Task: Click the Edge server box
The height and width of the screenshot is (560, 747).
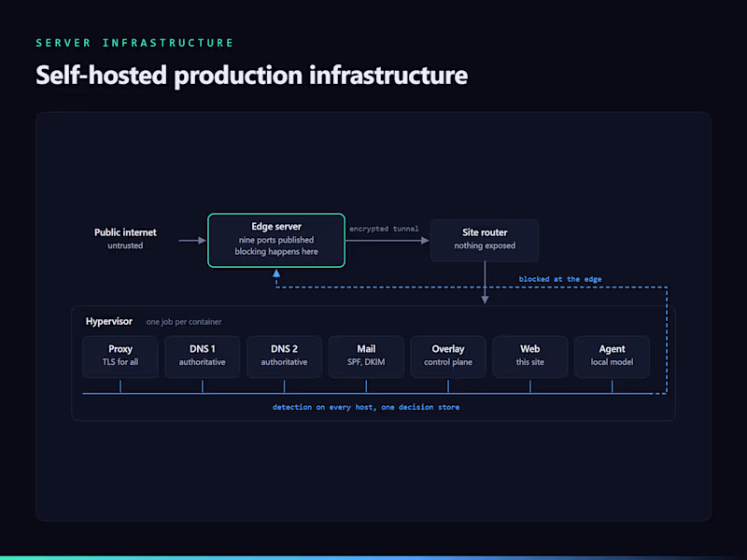Action: pos(276,241)
